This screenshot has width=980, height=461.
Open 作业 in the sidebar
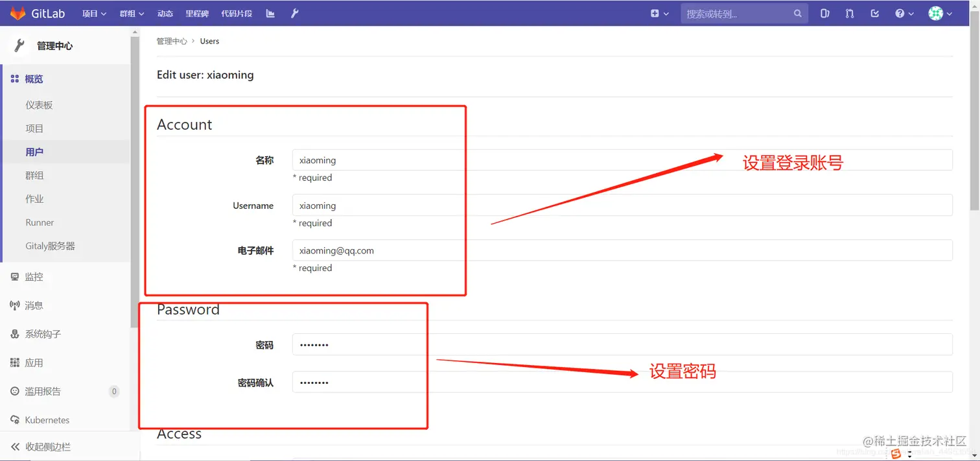34,199
